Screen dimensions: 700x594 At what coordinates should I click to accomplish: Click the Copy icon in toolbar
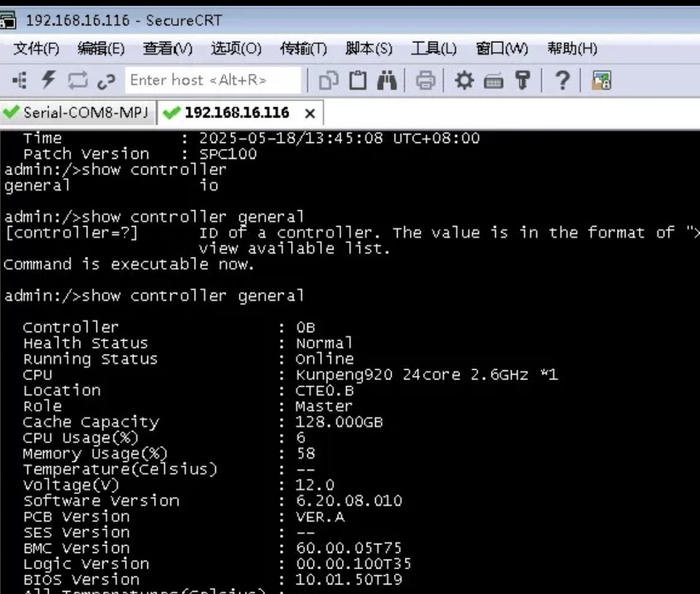tap(329, 80)
